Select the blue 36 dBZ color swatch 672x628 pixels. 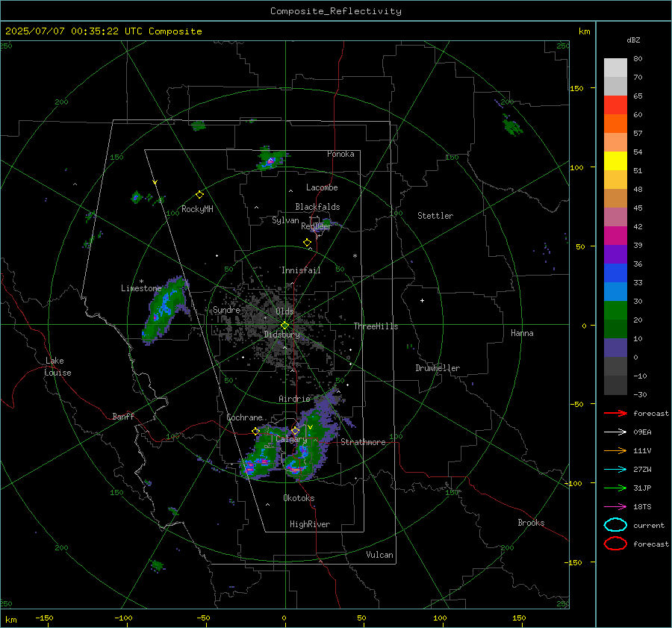coord(615,273)
